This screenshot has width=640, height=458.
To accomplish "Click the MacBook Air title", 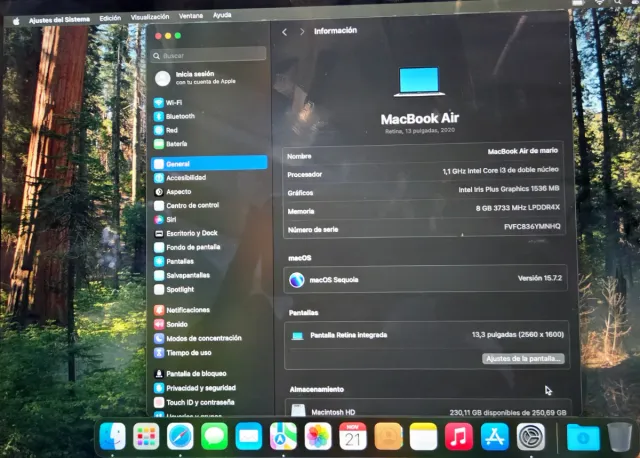I will (x=420, y=118).
